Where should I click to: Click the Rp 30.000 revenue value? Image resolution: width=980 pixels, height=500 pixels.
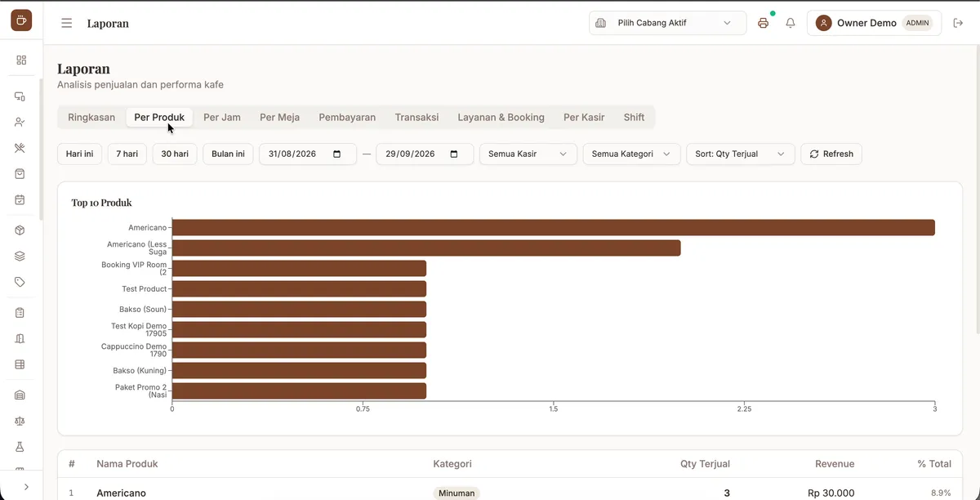click(831, 493)
